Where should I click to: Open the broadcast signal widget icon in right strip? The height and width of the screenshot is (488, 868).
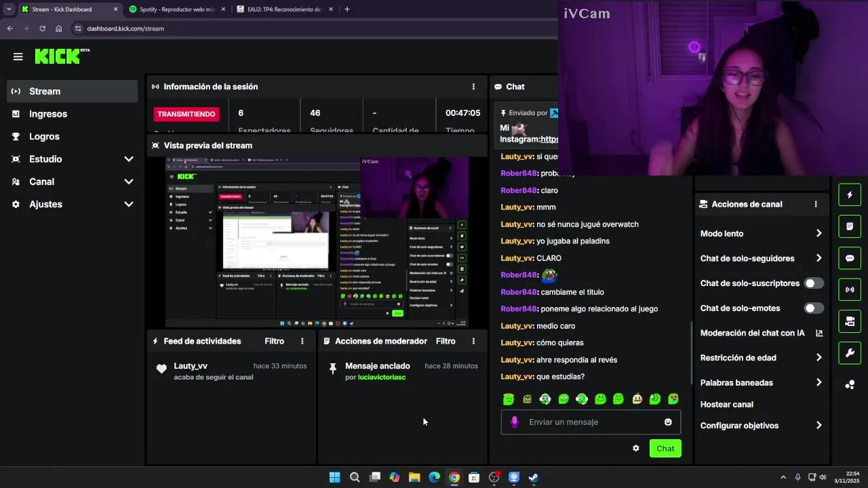point(850,289)
